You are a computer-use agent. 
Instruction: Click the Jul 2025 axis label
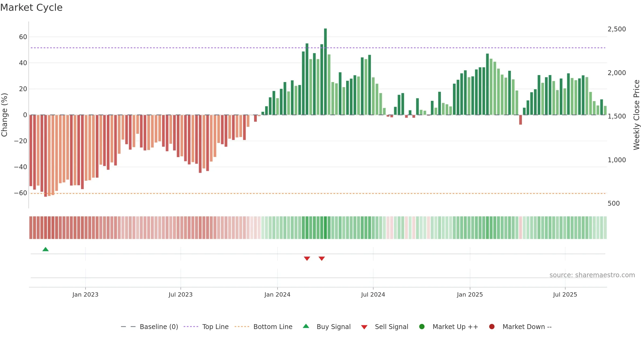(x=565, y=295)
